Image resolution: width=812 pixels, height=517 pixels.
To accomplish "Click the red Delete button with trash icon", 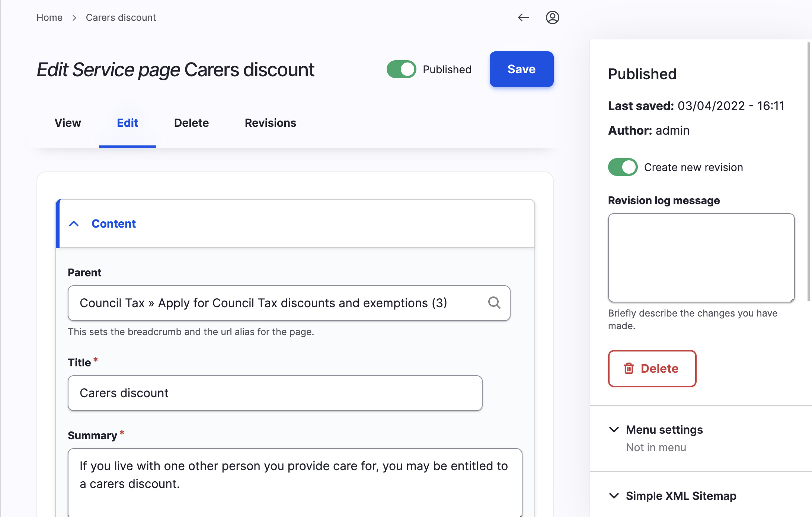I will coord(652,368).
